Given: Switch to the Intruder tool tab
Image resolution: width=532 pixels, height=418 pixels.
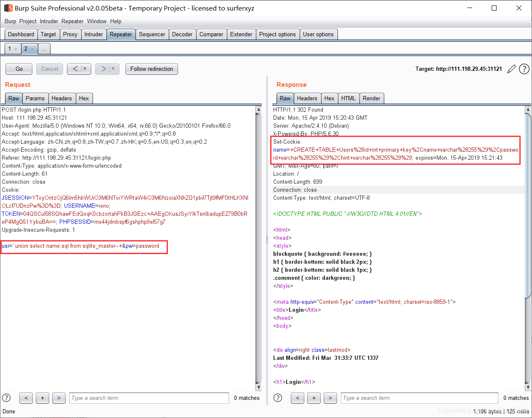Looking at the screenshot, I should 93,34.
